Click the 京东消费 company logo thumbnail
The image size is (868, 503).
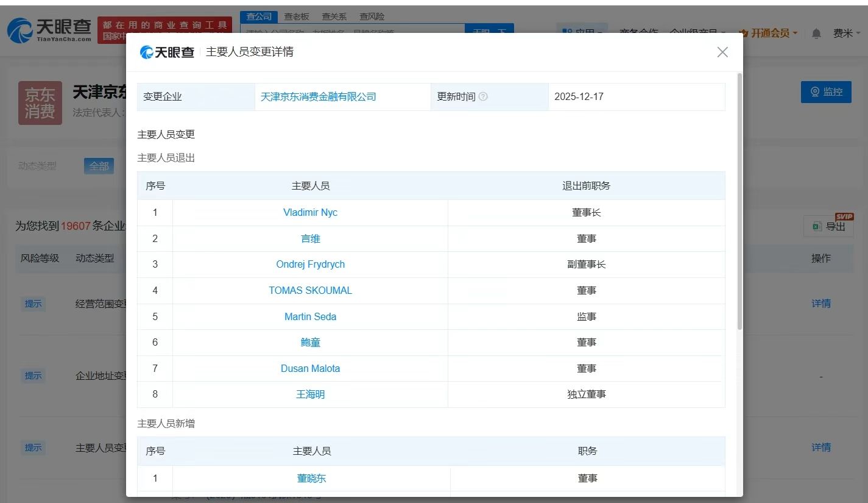tap(40, 103)
